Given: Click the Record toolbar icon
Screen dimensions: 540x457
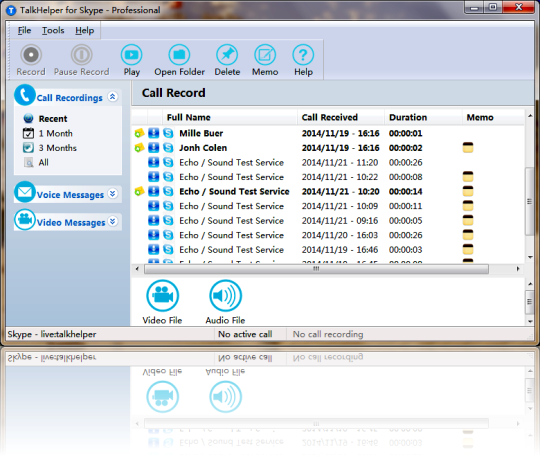Looking at the screenshot, I should pyautogui.click(x=31, y=55).
